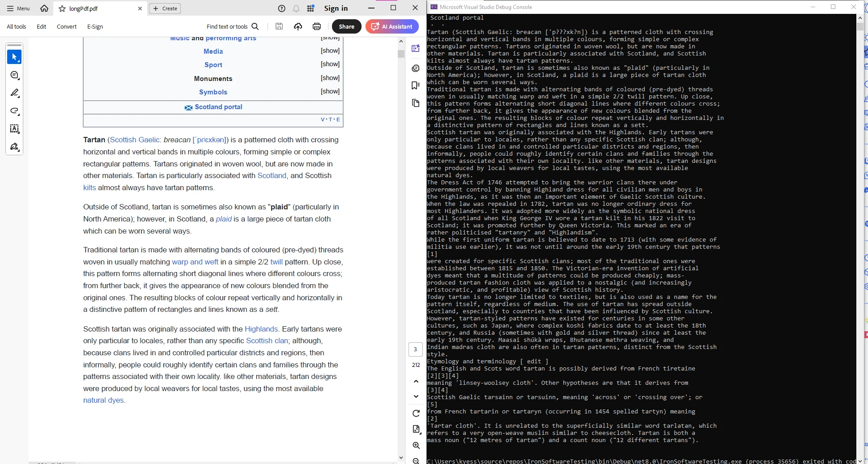Select the arrow selection tool
Screen dimensions: 868x464
[14, 57]
